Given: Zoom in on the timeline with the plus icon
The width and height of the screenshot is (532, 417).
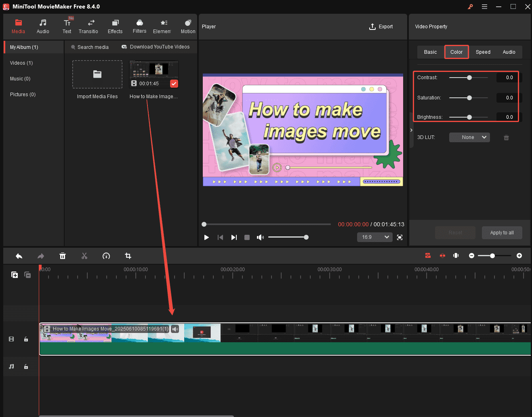Looking at the screenshot, I should [x=519, y=256].
